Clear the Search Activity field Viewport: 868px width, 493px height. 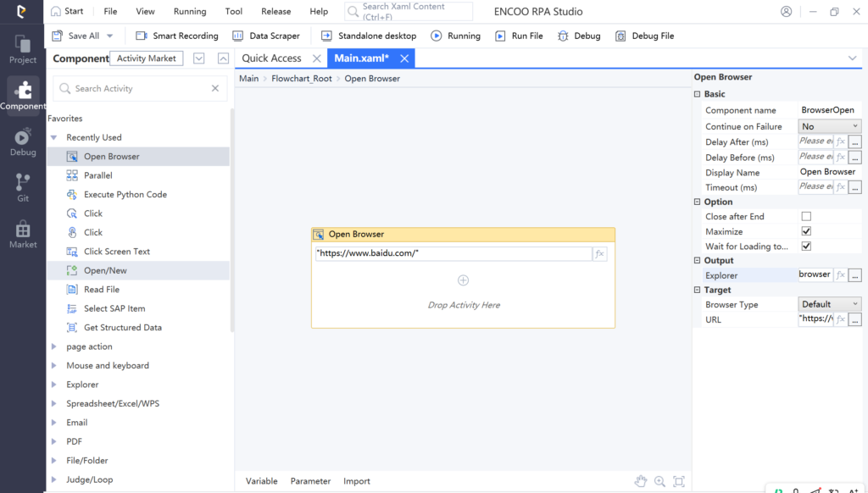click(215, 89)
